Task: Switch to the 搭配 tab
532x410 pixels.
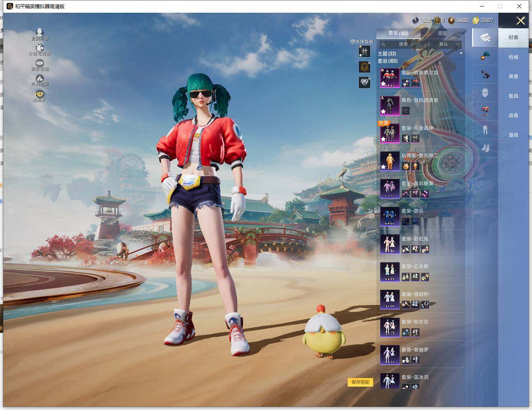Action: pos(443,33)
